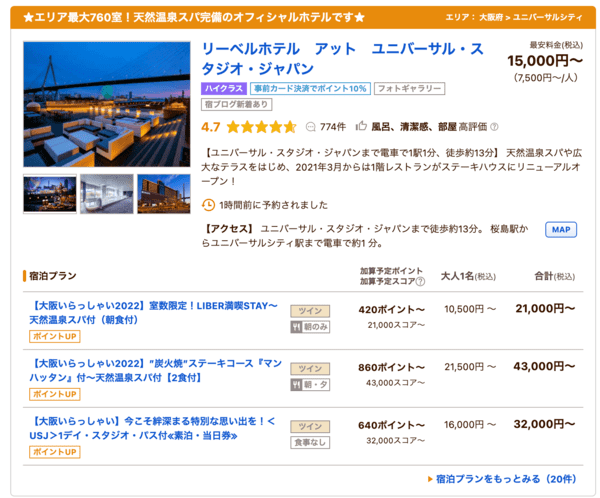Click the 宿ブログ新着あり tag

coord(236,104)
